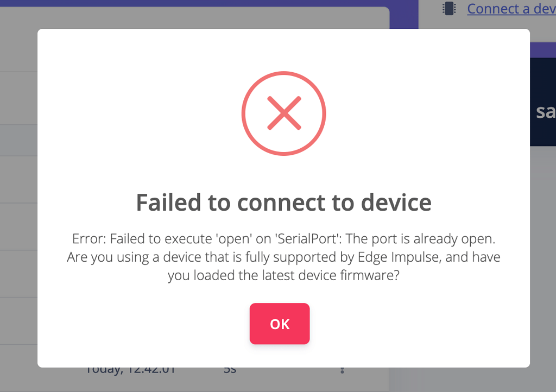Click the purple strip above the navy panel
Viewport: 556px width, 392px height.
click(542, 49)
